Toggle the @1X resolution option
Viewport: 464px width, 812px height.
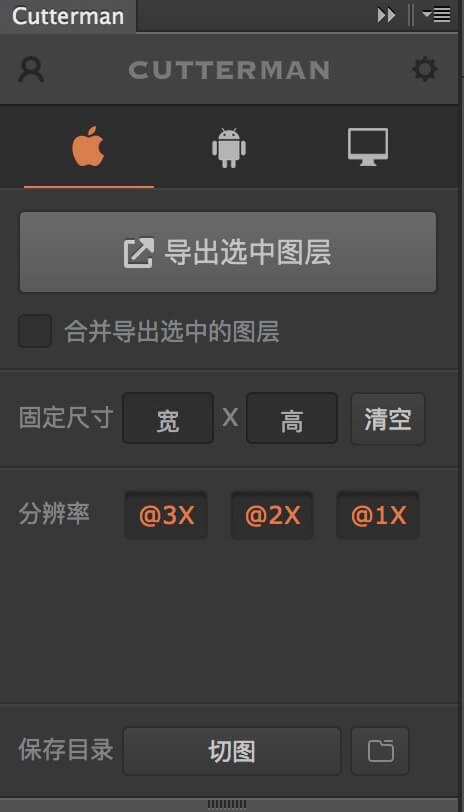378,515
